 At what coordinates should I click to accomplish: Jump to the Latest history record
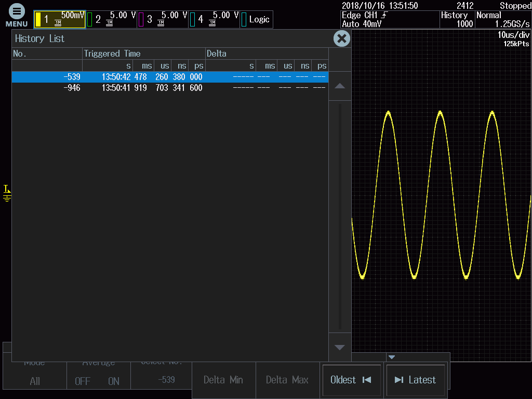[416, 380]
